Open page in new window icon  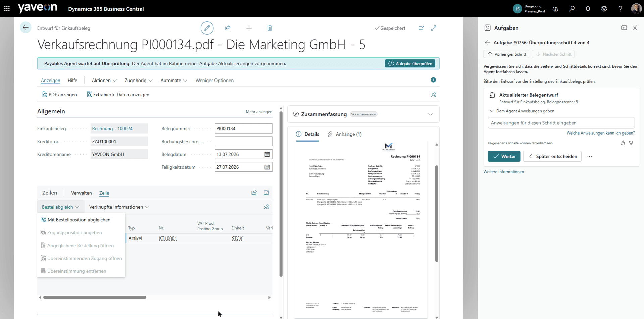pyautogui.click(x=421, y=28)
